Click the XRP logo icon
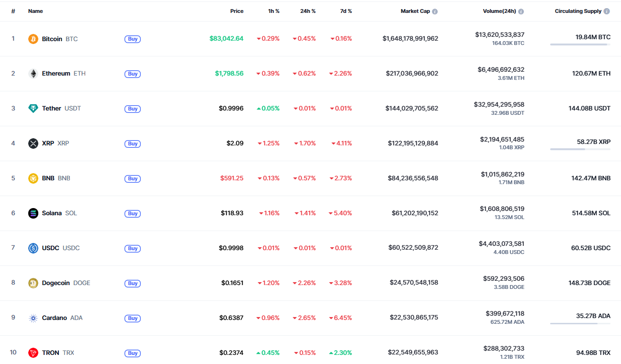The height and width of the screenshot is (364, 621). coord(33,143)
